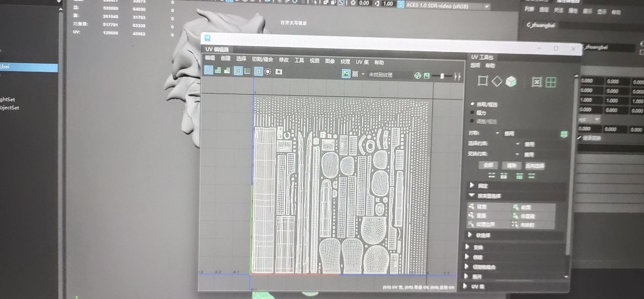Click the RGB channels display icon
The height and width of the screenshot is (299, 644).
pyautogui.click(x=417, y=76)
